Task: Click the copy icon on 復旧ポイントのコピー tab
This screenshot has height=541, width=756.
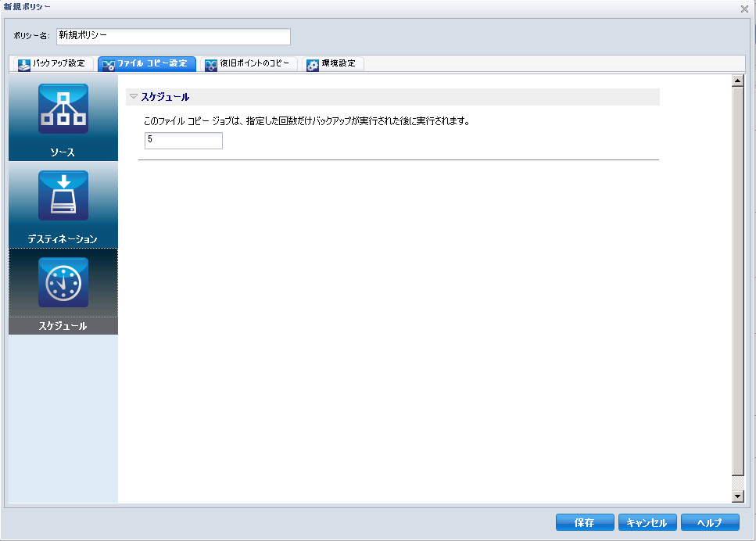Action: (211, 64)
